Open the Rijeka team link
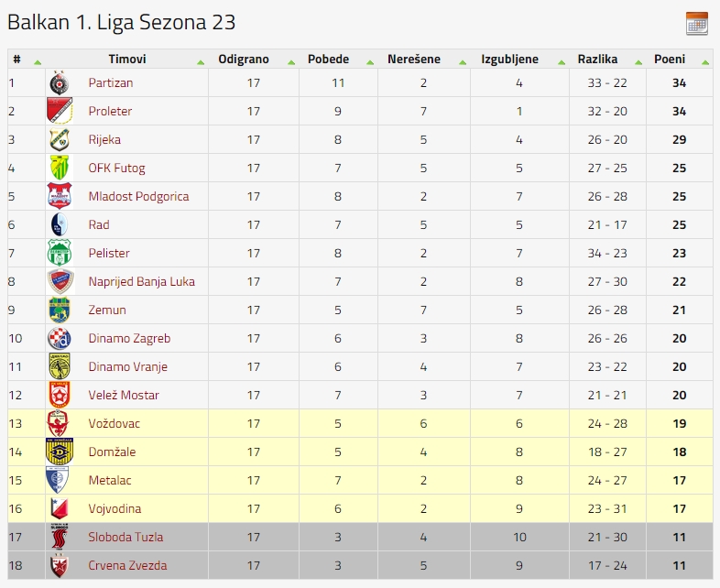The width and height of the screenshot is (720, 588). click(104, 139)
